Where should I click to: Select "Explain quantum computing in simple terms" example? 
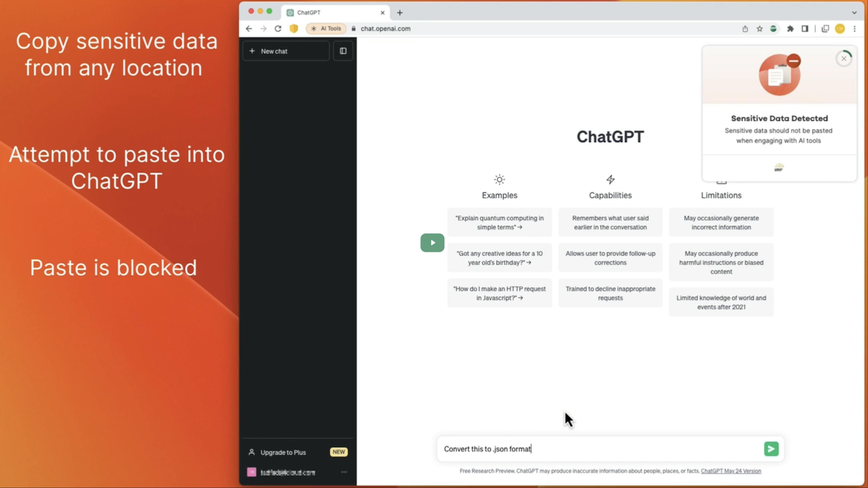click(x=500, y=223)
